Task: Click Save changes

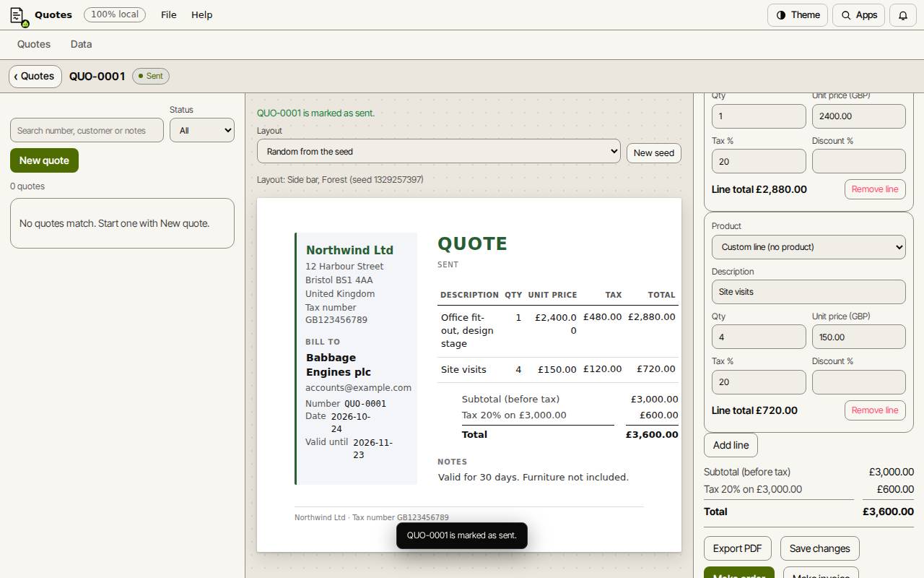Action: tap(820, 548)
